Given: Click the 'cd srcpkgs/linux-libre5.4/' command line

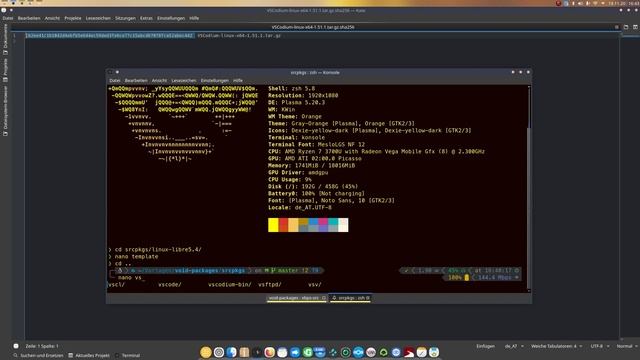Looking at the screenshot, I should click(x=158, y=249).
